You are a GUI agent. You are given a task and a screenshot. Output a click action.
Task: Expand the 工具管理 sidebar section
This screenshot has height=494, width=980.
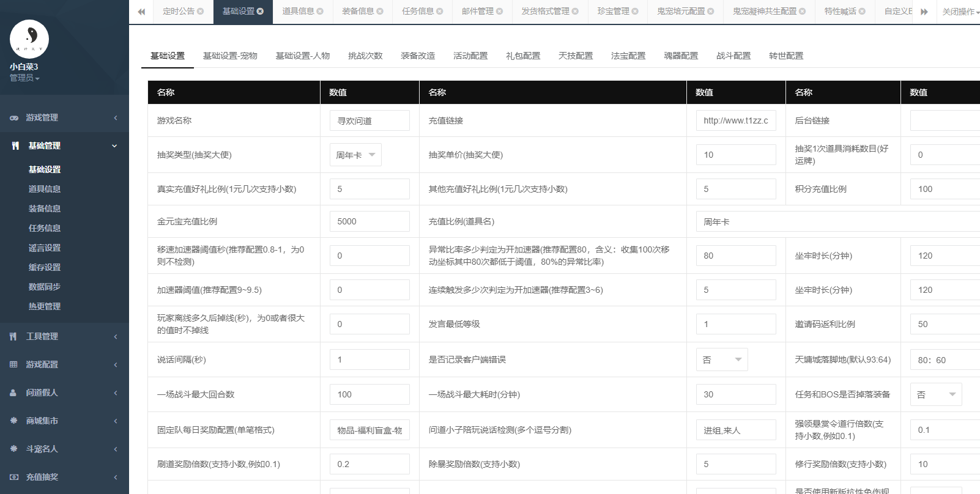tap(64, 336)
